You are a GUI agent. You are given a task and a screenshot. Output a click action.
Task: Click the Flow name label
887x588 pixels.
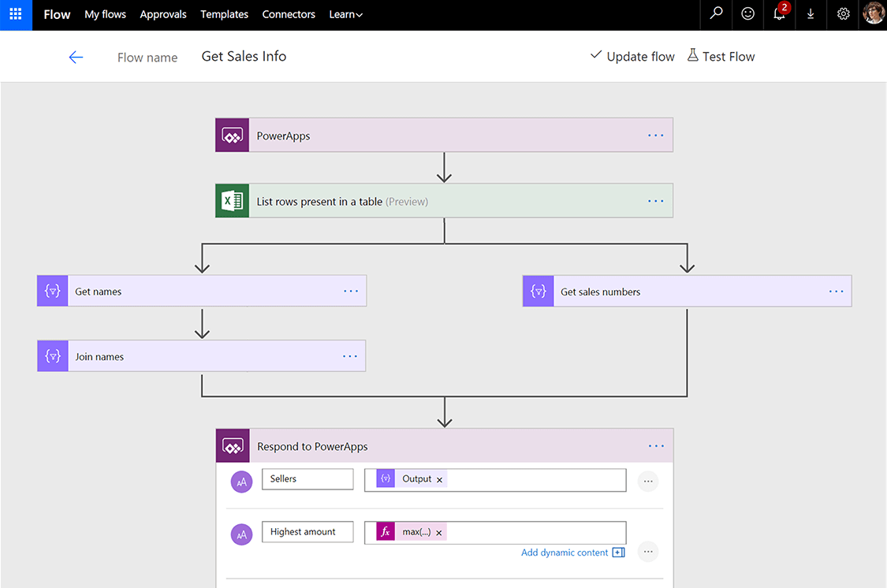click(x=147, y=58)
